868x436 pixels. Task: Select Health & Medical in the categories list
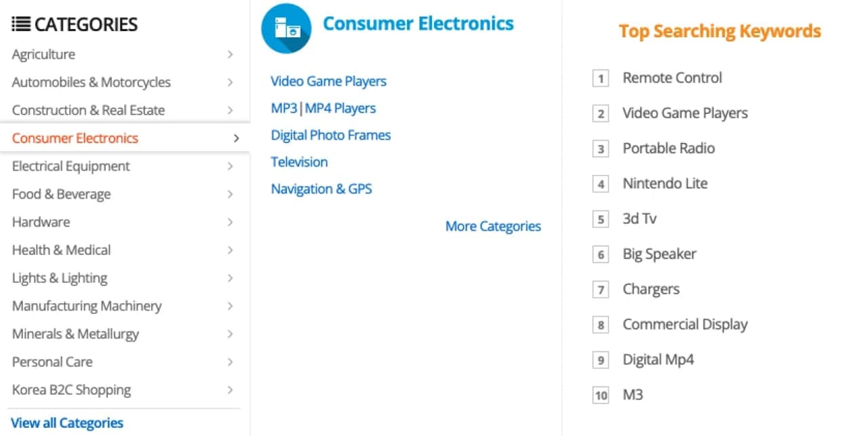pos(61,250)
